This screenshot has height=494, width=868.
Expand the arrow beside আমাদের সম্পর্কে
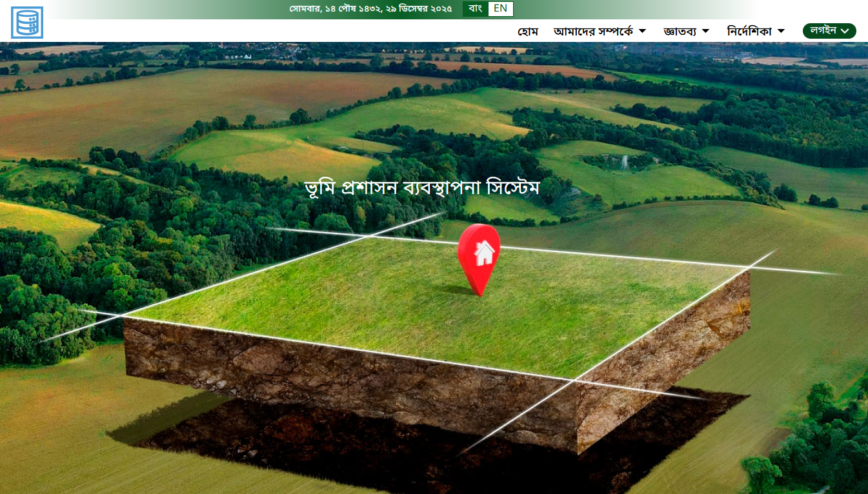click(x=642, y=31)
